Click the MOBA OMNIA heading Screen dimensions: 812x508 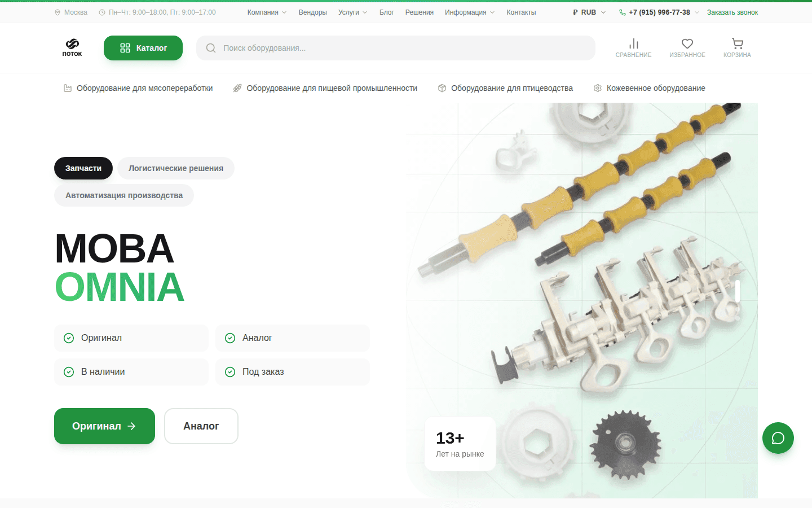[120, 268]
